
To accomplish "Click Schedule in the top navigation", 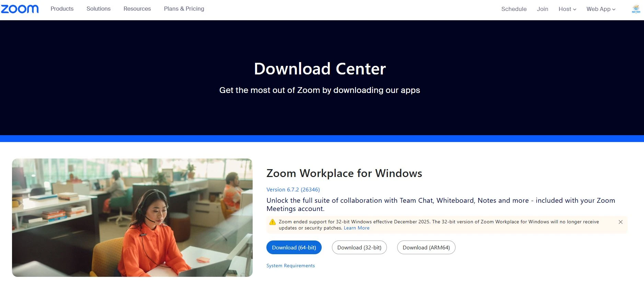I will click(x=514, y=9).
